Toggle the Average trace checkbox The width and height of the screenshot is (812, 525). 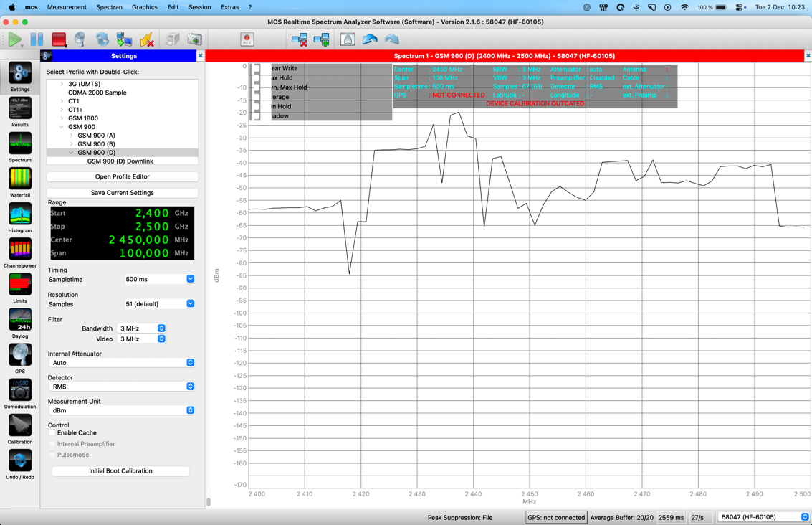tap(257, 97)
